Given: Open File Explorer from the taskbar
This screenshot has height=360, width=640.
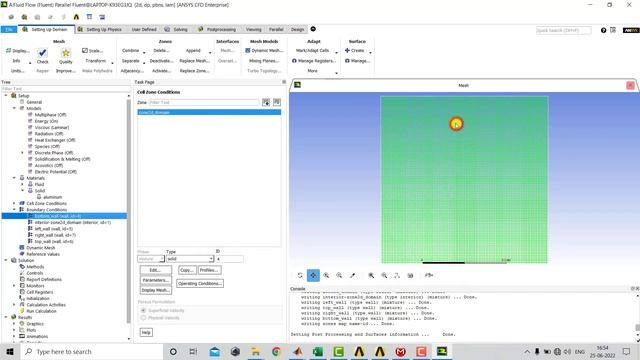Looking at the screenshot, I should (256, 351).
